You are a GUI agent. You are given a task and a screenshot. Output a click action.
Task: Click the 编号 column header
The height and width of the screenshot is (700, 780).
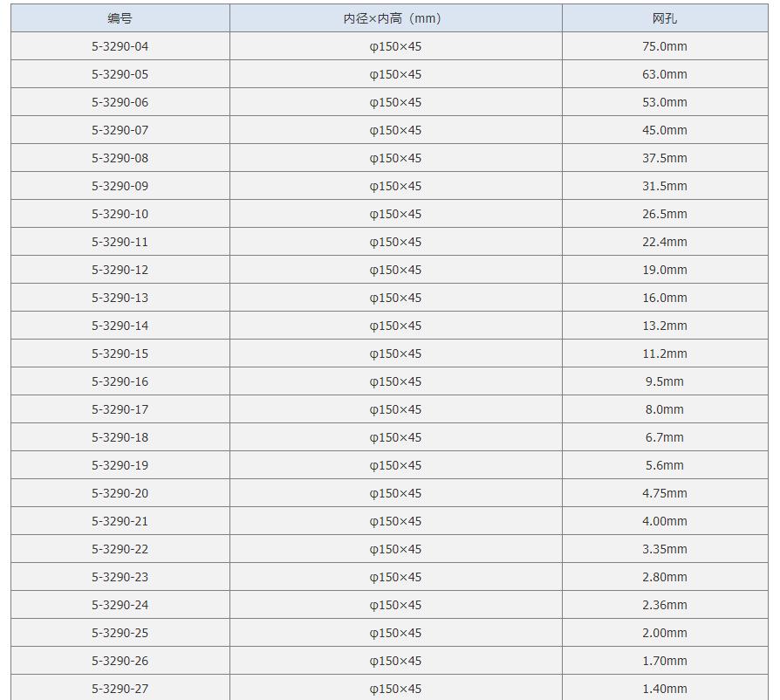click(x=120, y=18)
